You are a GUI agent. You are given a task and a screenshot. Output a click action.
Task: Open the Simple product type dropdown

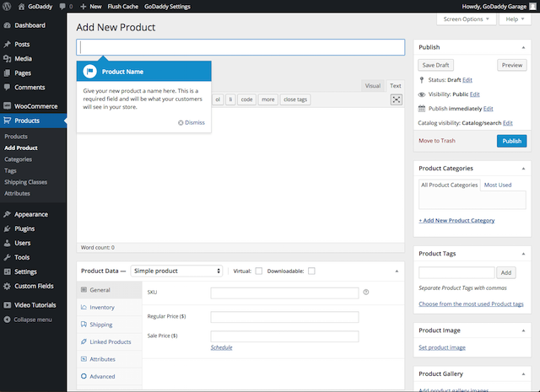(x=176, y=271)
